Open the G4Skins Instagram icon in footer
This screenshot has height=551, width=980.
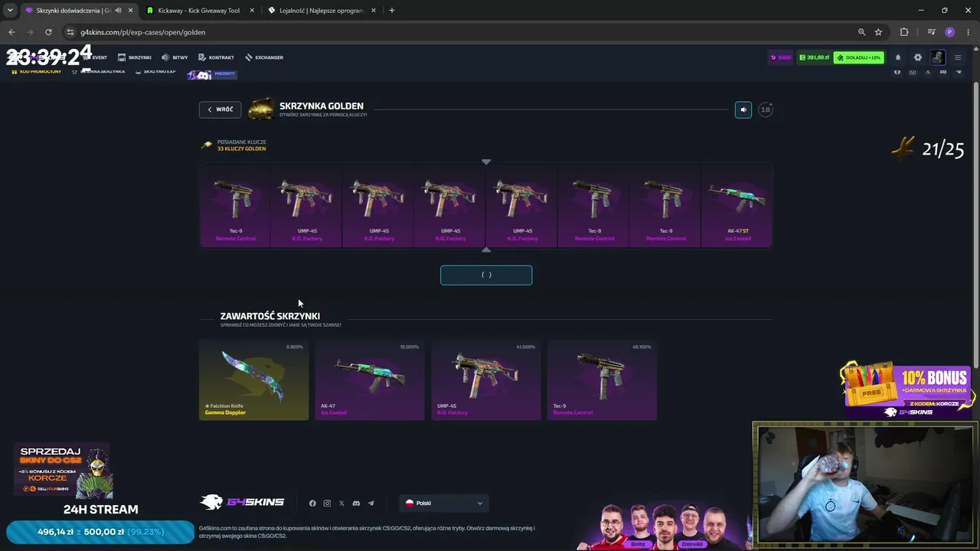(327, 504)
